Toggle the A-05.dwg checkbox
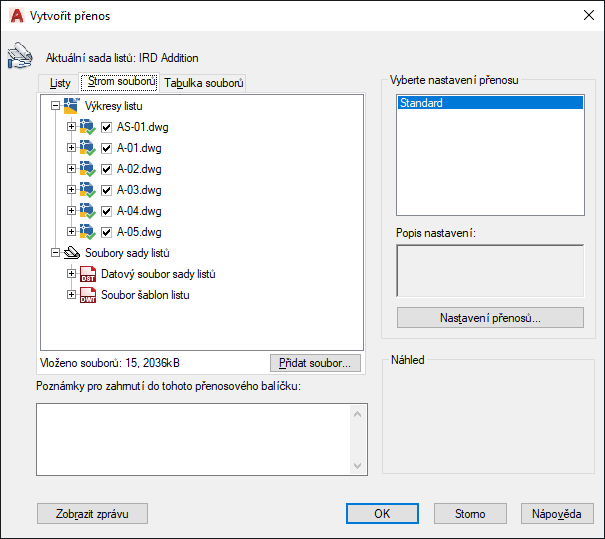 [106, 232]
